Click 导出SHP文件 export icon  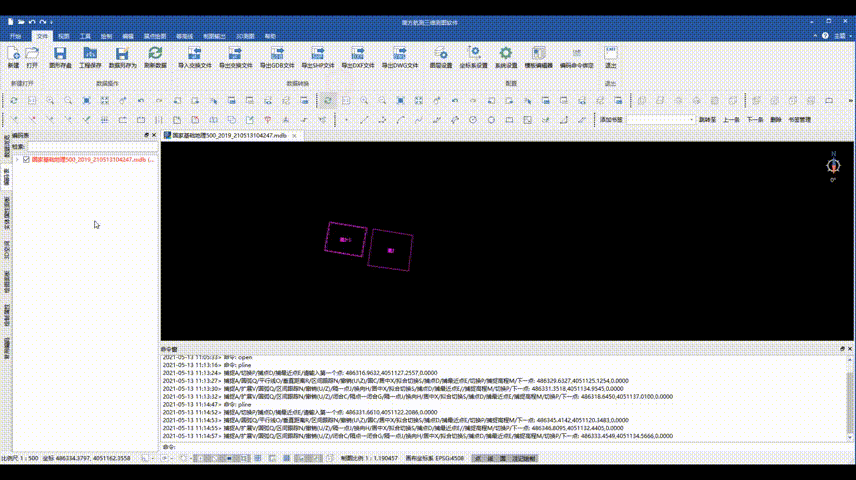[317, 54]
